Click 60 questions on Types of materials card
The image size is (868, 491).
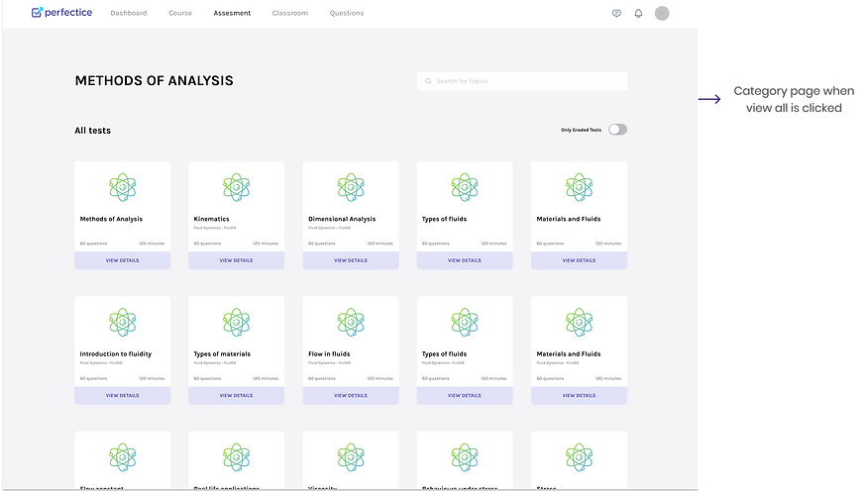click(207, 379)
